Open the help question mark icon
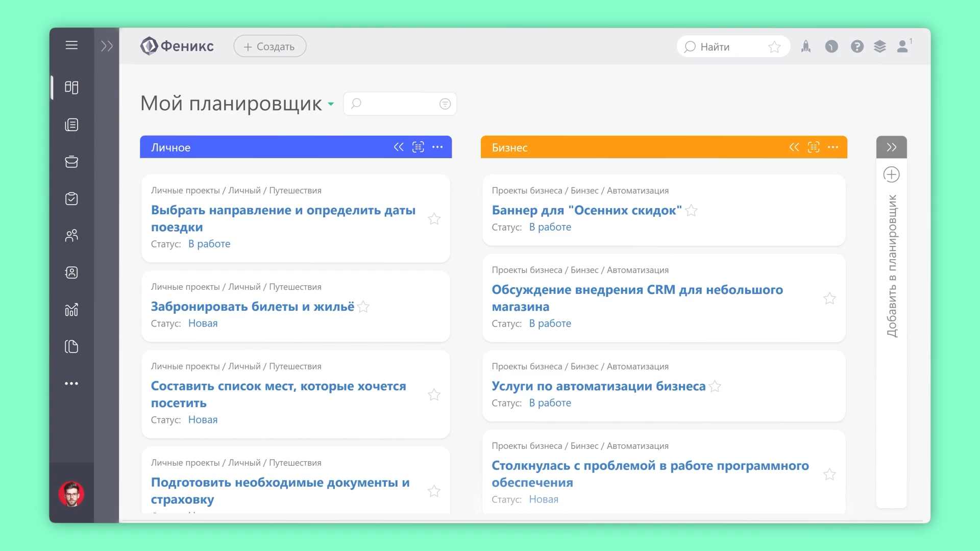980x551 pixels. tap(857, 47)
